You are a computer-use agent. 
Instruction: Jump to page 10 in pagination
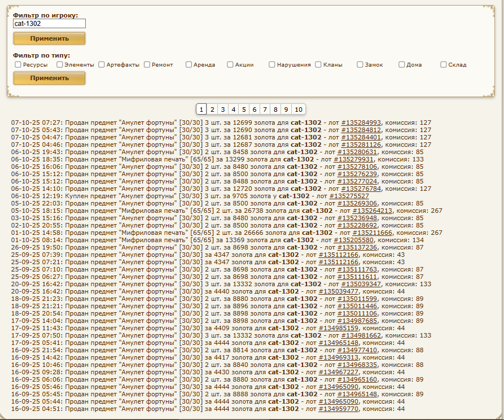[x=299, y=110]
